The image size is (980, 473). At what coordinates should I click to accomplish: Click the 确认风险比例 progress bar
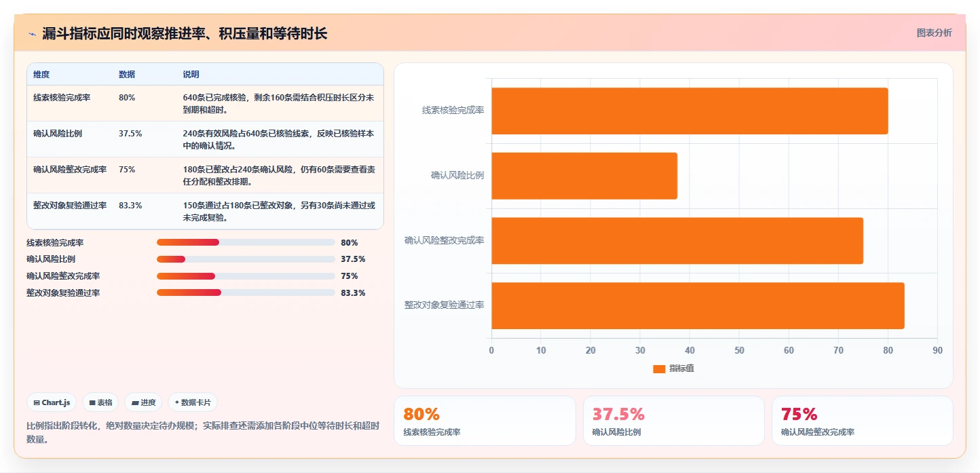[x=246, y=259]
